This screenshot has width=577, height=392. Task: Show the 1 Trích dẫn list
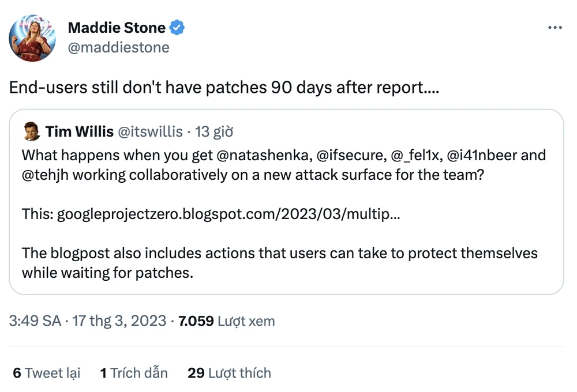pyautogui.click(x=134, y=373)
